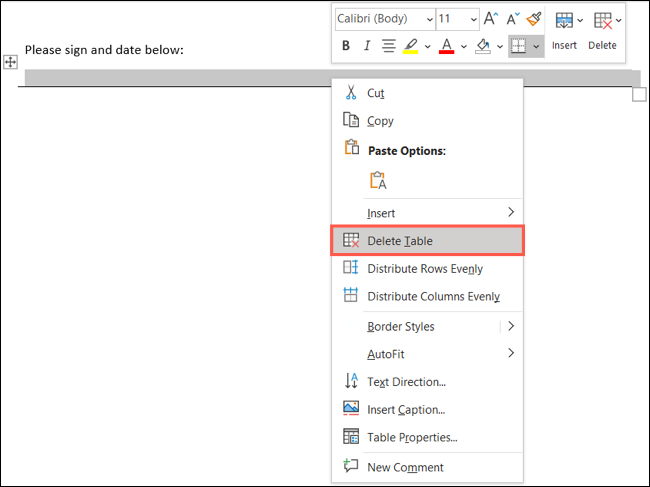Activate the Format Painter brush

(x=535, y=19)
